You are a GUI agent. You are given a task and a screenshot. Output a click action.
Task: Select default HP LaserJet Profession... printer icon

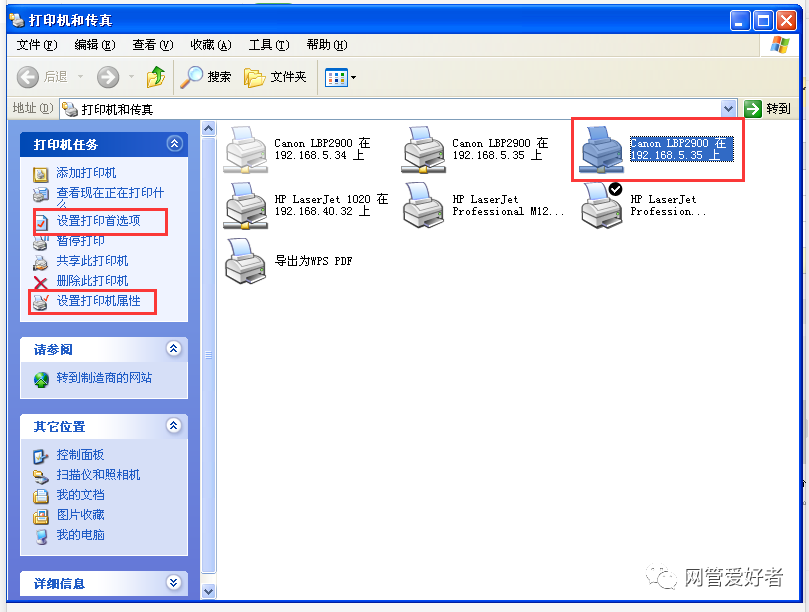(601, 205)
